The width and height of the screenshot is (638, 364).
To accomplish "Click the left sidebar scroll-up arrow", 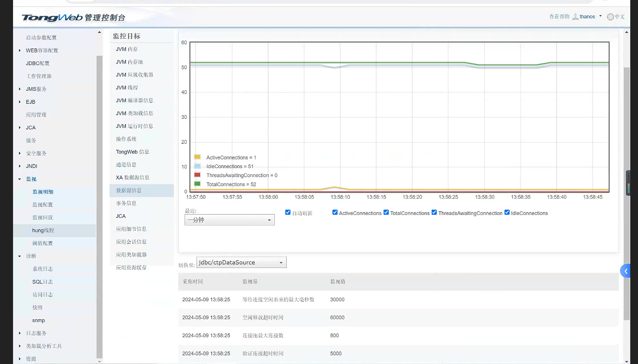I will tap(99, 32).
